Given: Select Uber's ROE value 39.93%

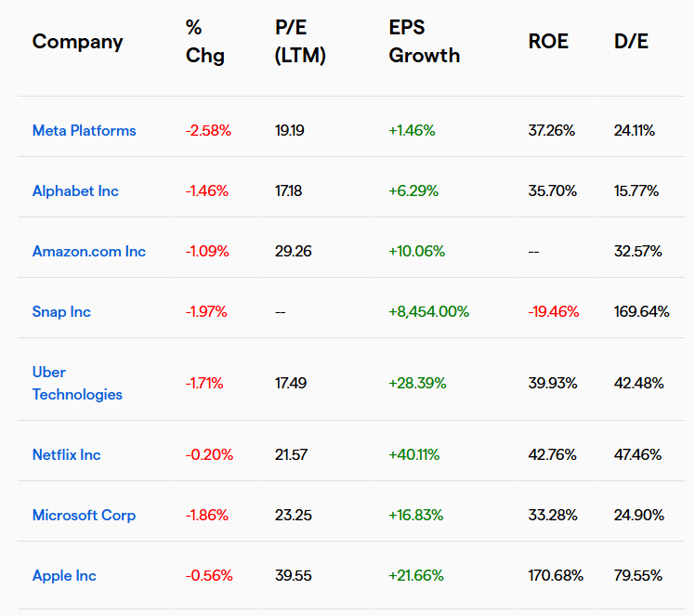Looking at the screenshot, I should [553, 383].
